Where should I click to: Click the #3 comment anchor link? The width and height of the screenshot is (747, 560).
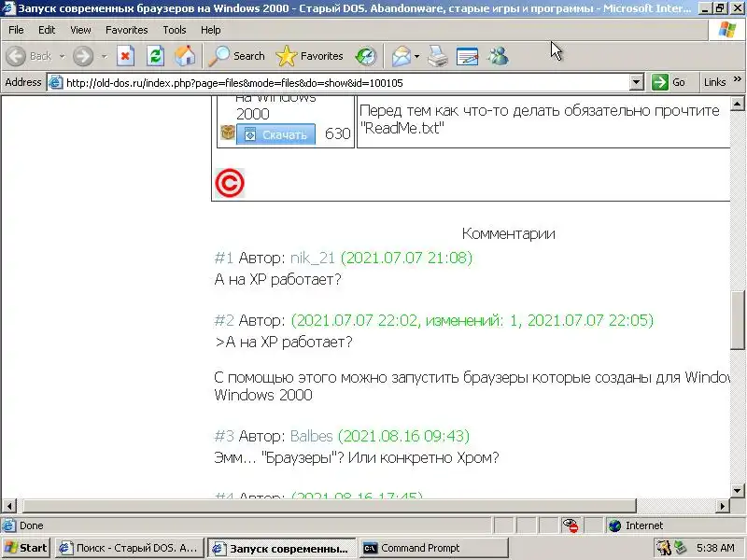click(x=224, y=436)
